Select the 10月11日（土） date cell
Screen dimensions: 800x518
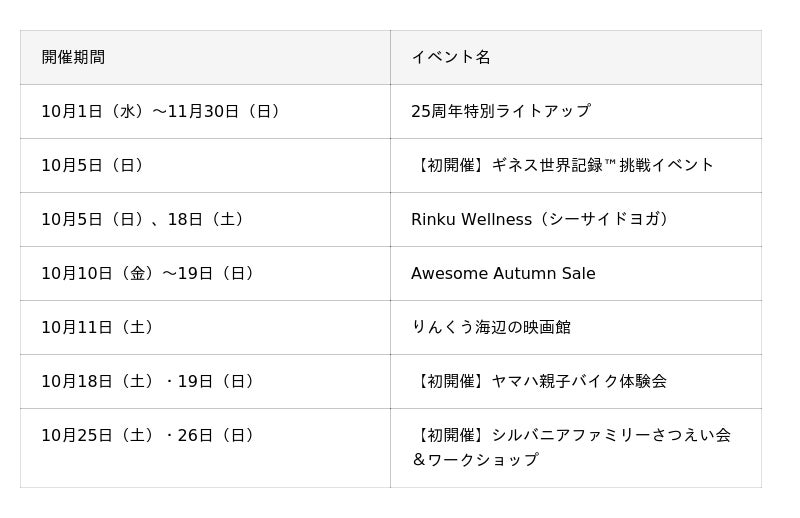[97, 327]
